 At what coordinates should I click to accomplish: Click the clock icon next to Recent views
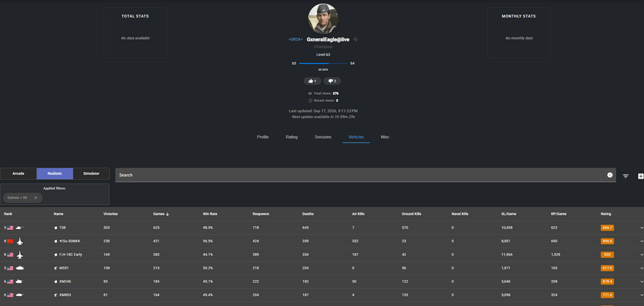[x=310, y=100]
